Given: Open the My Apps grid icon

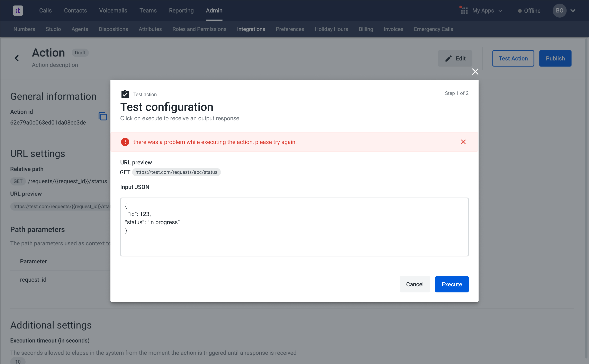Looking at the screenshot, I should point(464,11).
